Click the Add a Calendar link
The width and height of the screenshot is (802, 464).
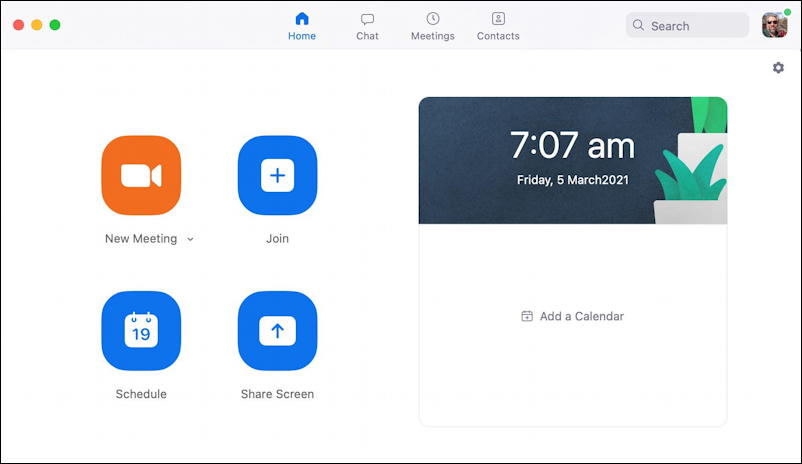pos(572,316)
